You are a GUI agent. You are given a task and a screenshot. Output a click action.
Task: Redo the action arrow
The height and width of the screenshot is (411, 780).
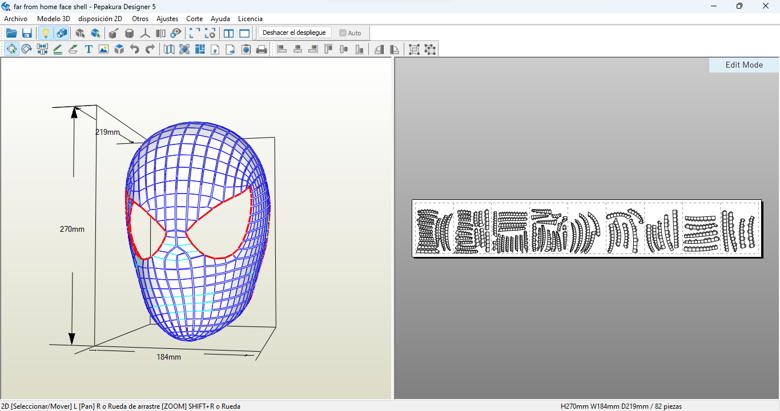coord(150,49)
